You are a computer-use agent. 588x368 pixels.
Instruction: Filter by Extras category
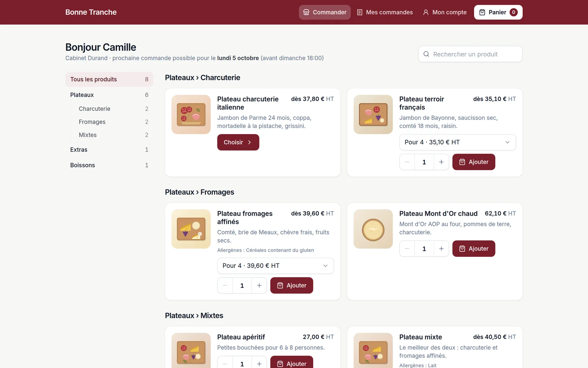click(109, 150)
